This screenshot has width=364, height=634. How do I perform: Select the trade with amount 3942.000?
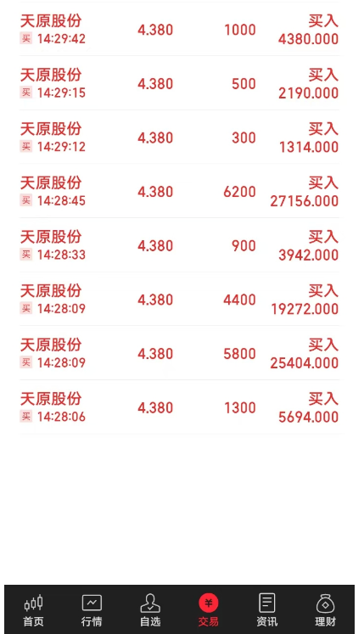(x=179, y=245)
